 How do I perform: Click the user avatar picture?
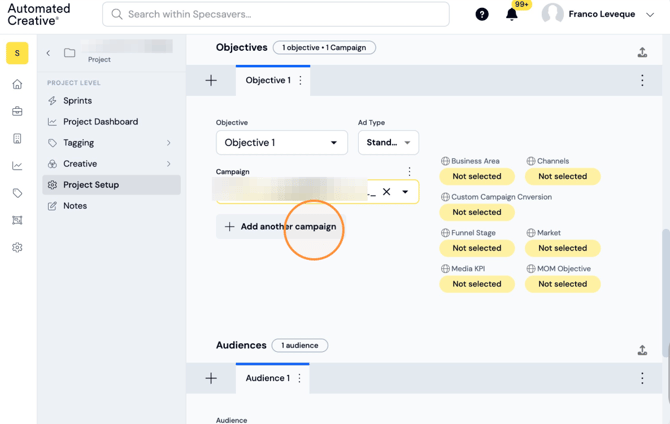[552, 14]
